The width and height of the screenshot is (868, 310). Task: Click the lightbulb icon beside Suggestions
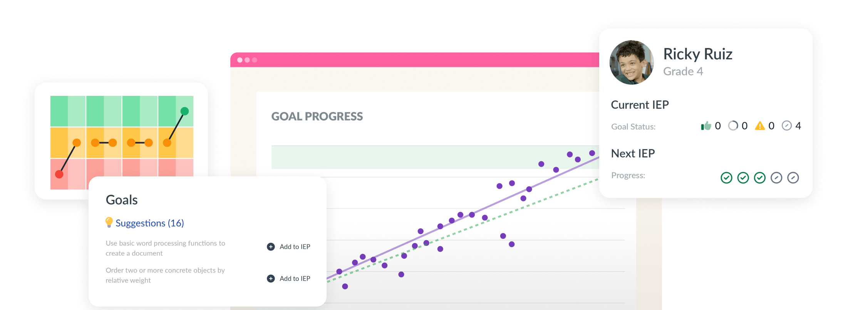(x=109, y=223)
